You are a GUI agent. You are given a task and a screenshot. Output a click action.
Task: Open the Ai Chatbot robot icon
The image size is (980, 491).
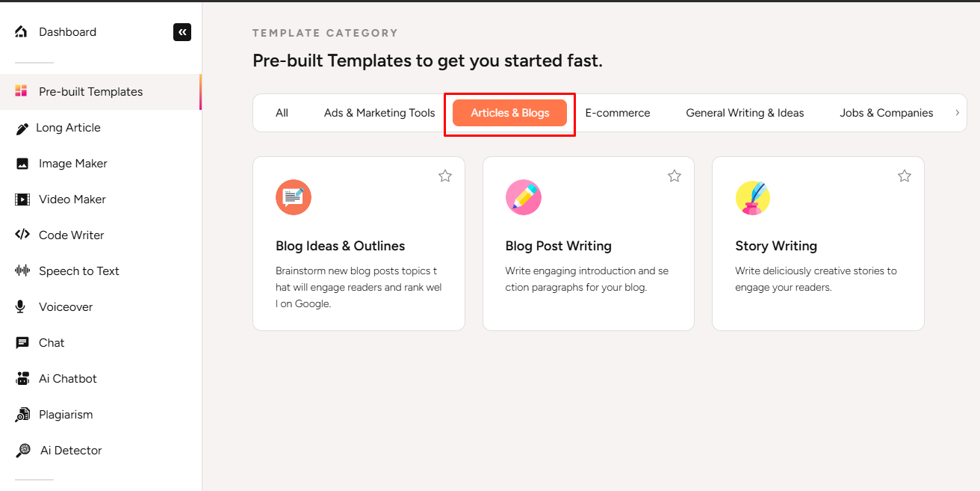22,379
